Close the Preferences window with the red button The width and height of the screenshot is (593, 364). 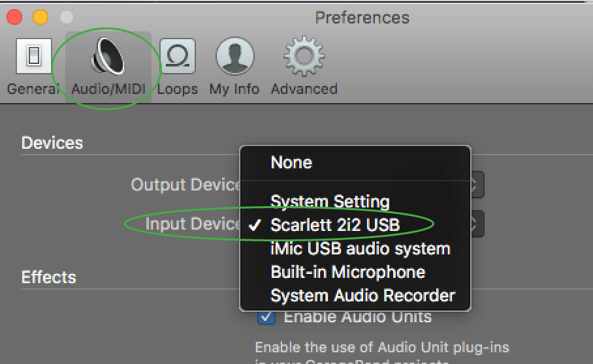click(15, 17)
